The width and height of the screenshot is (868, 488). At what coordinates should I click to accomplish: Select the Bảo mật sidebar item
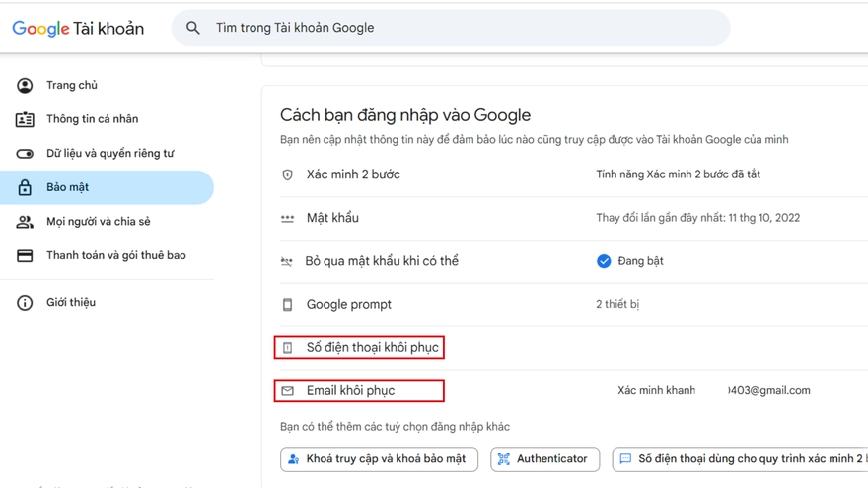click(107, 187)
